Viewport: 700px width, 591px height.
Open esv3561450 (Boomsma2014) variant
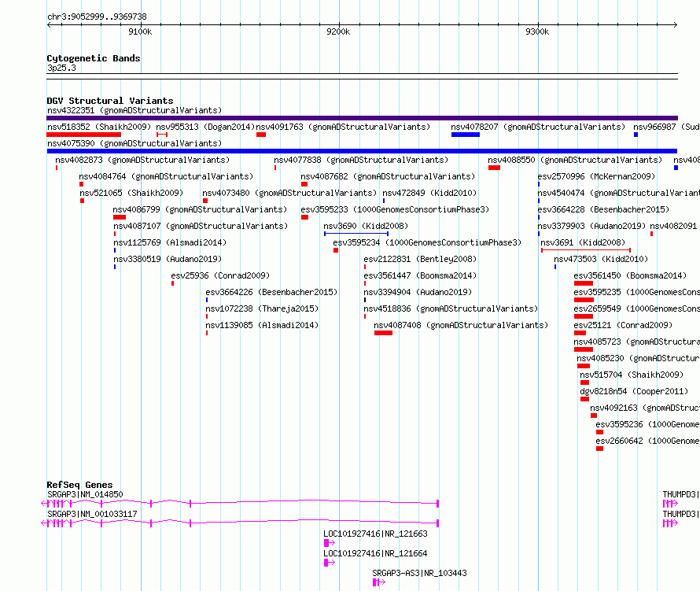(630, 275)
